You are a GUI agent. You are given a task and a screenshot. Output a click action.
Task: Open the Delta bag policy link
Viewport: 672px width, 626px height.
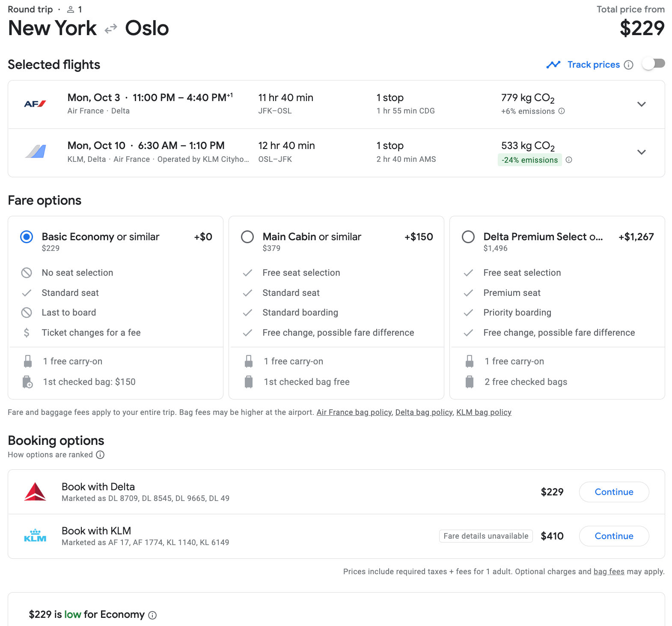coord(424,412)
